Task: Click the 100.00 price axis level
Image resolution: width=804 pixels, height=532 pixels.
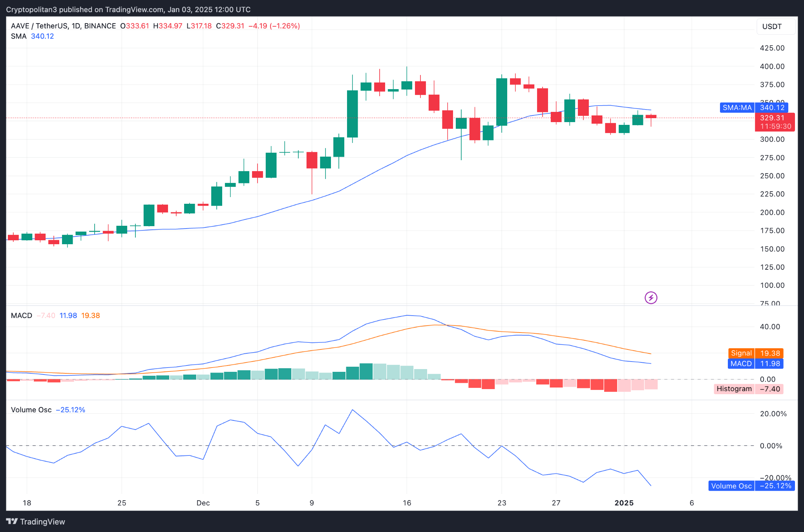Action: pyautogui.click(x=772, y=285)
